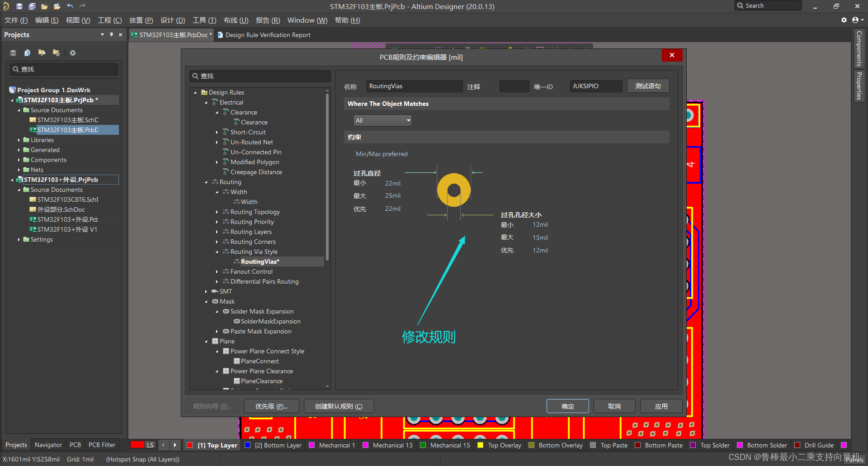Click the Projects panel folder search icon
The height and width of the screenshot is (466, 868).
tap(42, 53)
